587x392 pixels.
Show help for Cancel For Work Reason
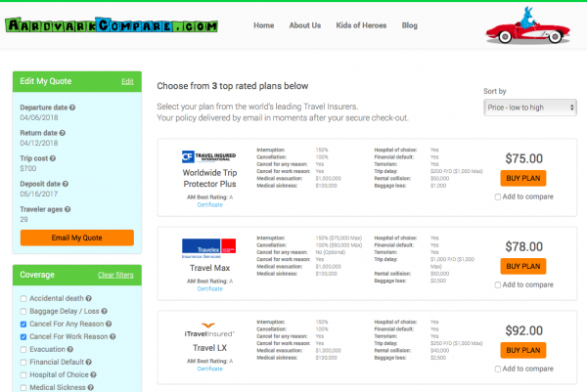pos(113,336)
